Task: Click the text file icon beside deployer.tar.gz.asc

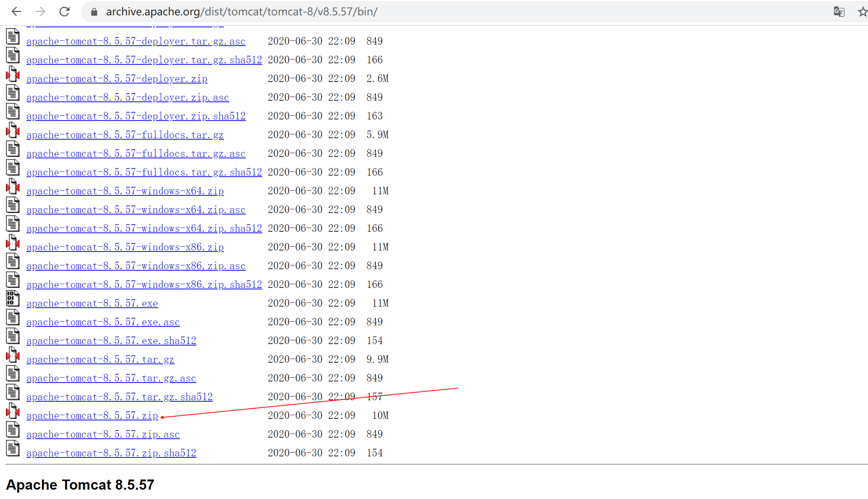Action: point(13,36)
